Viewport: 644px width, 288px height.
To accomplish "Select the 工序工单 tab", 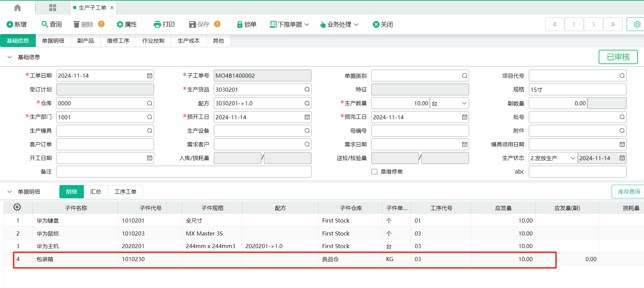I will pos(125,192).
